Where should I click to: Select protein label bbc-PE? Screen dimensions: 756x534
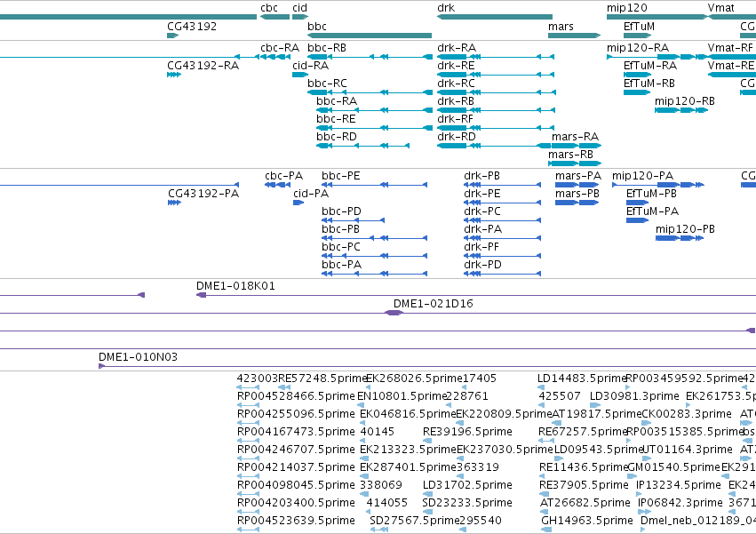341,176
